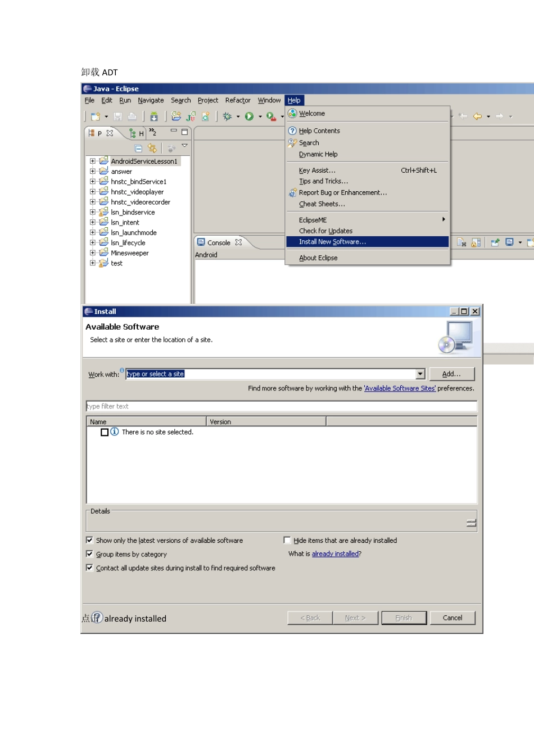The width and height of the screenshot is (534, 756).
Task: Click the Pin Console icon
Action: point(495,242)
